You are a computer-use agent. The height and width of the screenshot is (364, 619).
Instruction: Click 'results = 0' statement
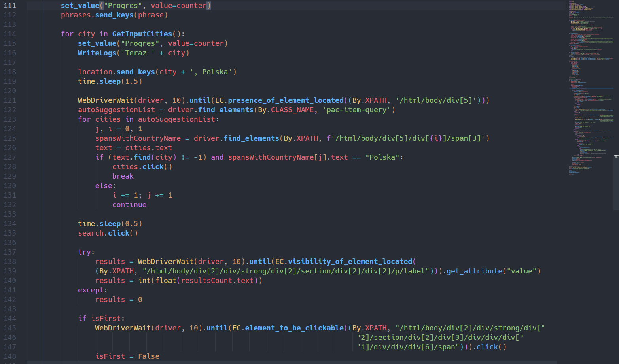point(119,300)
